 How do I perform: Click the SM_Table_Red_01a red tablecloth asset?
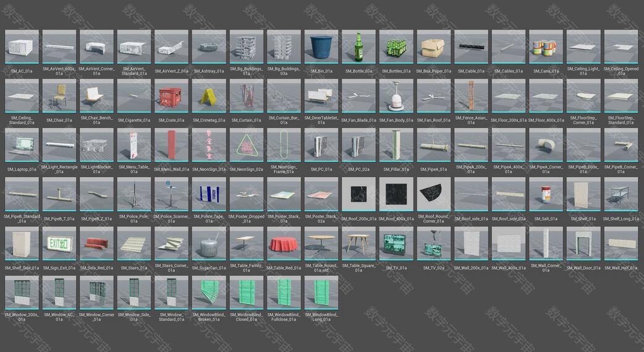click(x=284, y=243)
